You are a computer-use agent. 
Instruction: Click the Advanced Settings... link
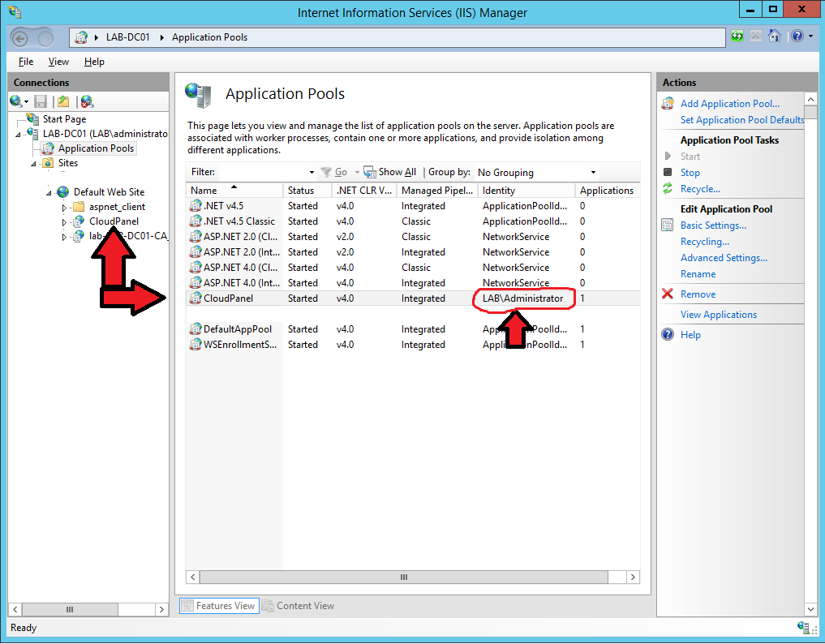(x=724, y=258)
